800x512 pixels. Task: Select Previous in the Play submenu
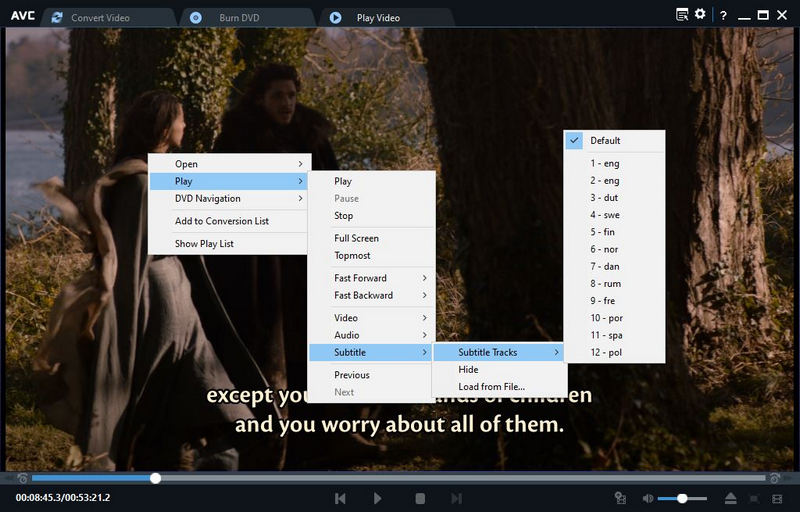(x=371, y=374)
